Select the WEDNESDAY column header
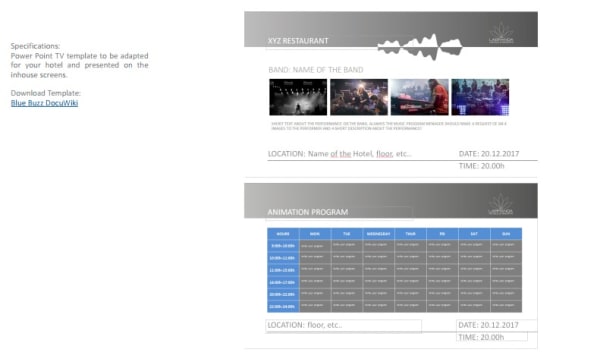600x362 pixels. (378, 234)
